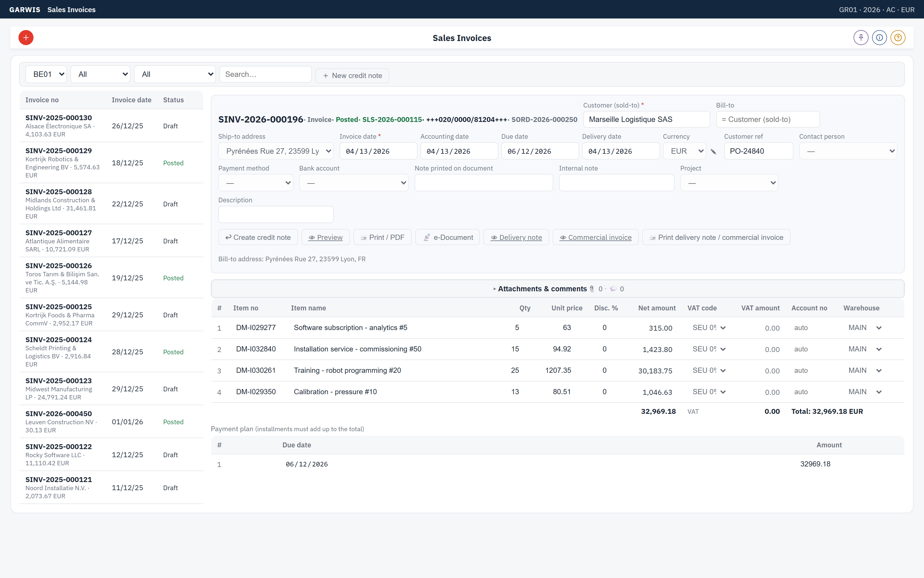The width and height of the screenshot is (924, 578).
Task: Click the GARWIS logo in top bar
Action: 25,10
